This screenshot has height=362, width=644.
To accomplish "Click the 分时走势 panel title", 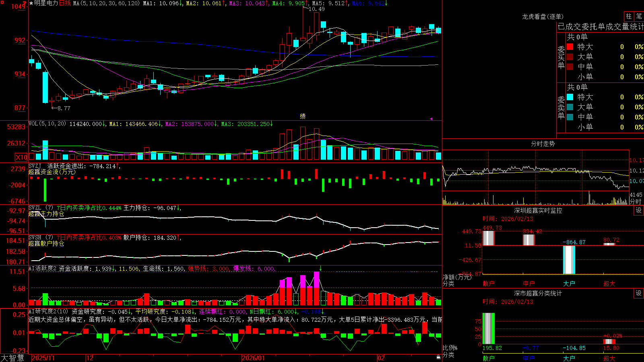I will click(x=543, y=144).
